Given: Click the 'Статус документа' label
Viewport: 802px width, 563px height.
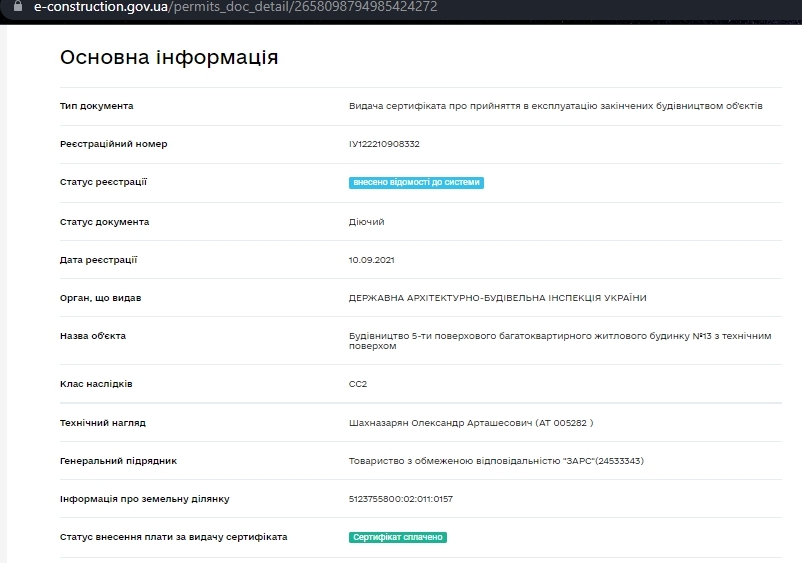Looking at the screenshot, I should [104, 222].
